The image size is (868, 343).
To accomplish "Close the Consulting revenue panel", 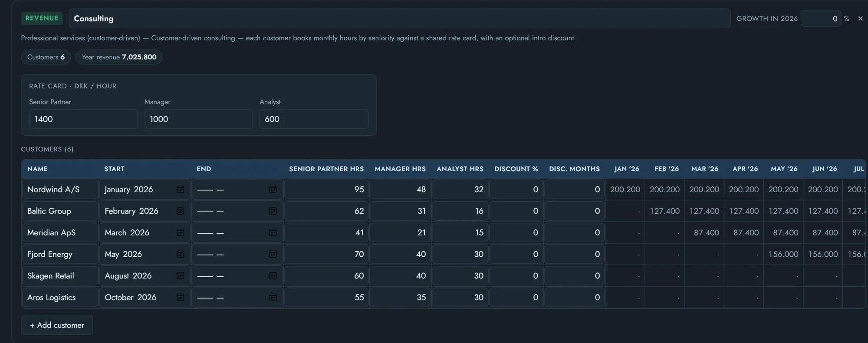I will (860, 19).
